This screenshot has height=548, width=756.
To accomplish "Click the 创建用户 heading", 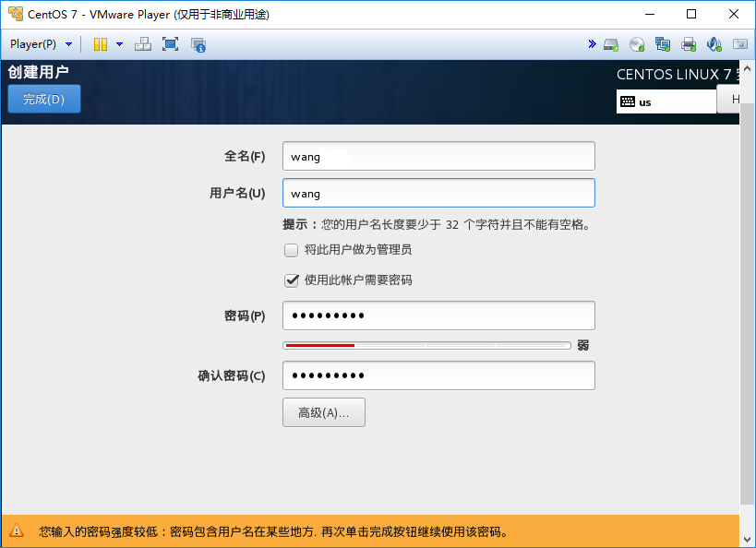I will point(38,72).
